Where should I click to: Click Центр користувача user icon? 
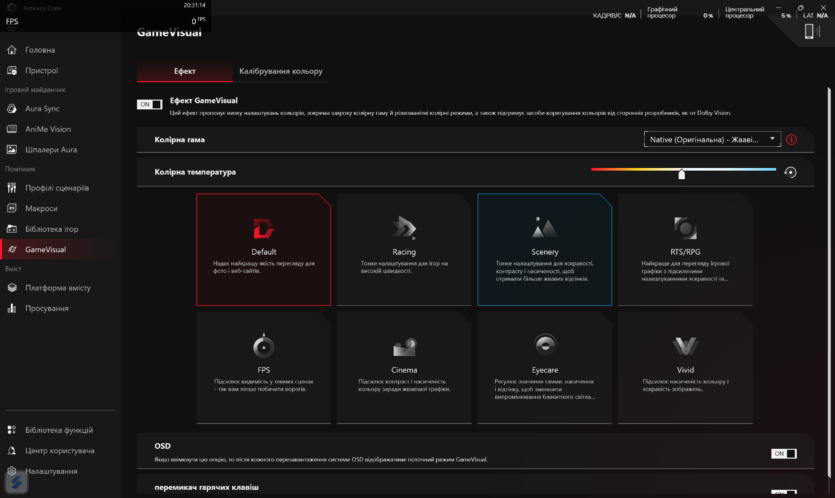(x=12, y=451)
